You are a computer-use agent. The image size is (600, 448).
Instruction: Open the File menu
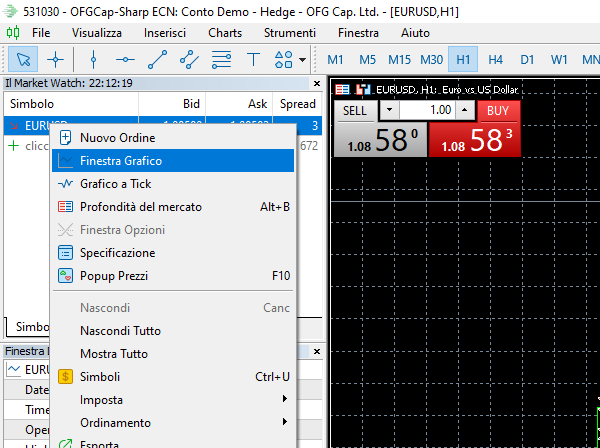[x=41, y=33]
